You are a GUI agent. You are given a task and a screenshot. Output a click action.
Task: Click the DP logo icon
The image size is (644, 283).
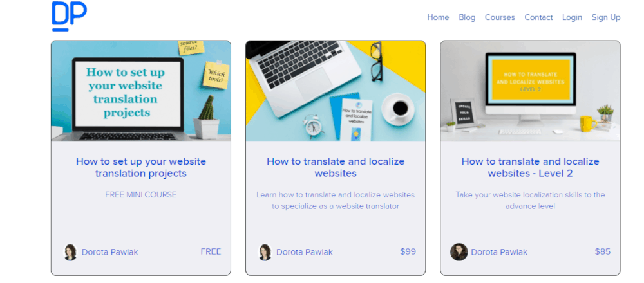[x=69, y=17]
